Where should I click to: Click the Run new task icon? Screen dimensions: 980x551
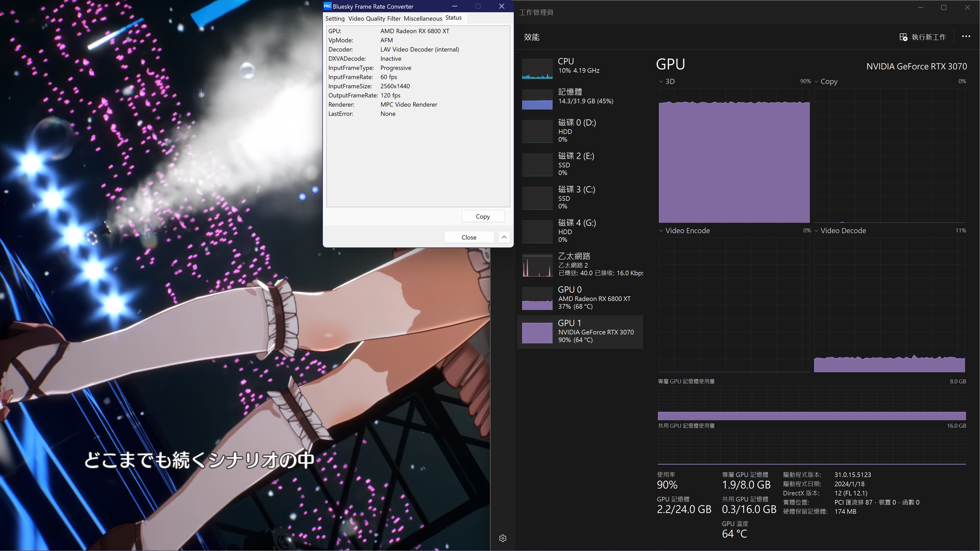[x=903, y=37]
